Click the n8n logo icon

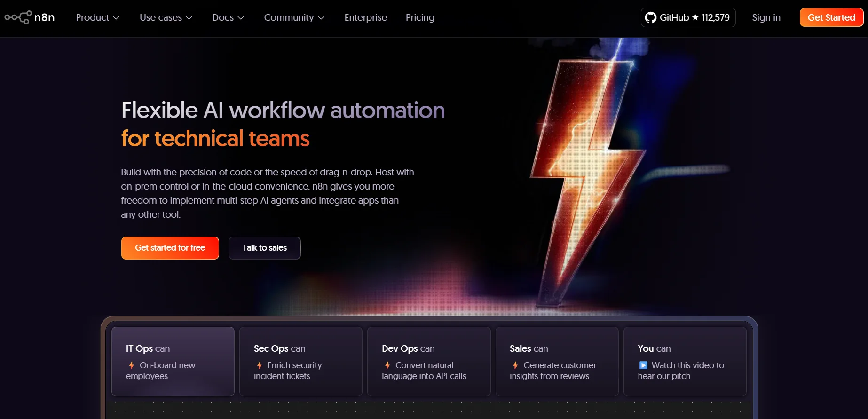click(18, 17)
